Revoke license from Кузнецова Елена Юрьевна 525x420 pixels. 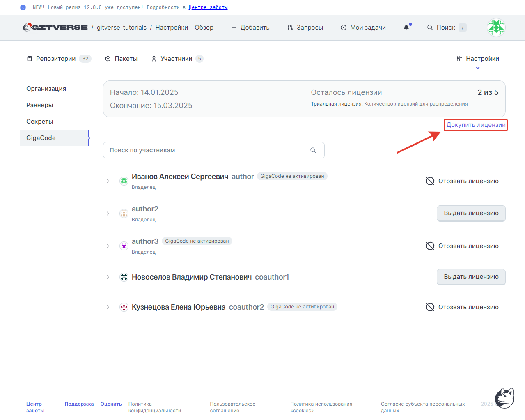coord(462,307)
